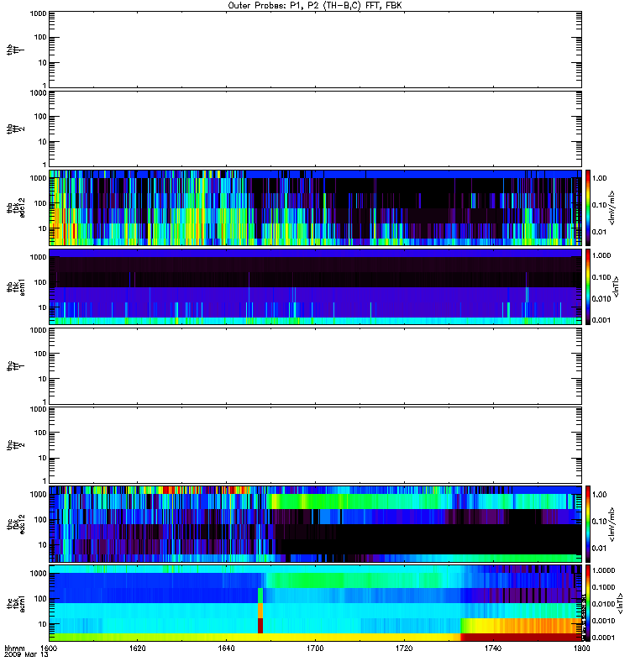Click the "1640" time tick label
This screenshot has height=672, width=630.
click(x=226, y=648)
